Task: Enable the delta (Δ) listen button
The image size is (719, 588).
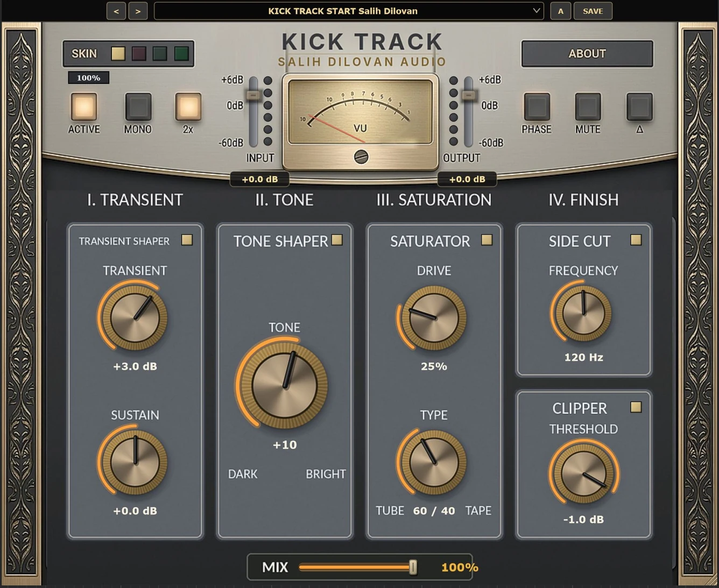Action: coord(639,107)
